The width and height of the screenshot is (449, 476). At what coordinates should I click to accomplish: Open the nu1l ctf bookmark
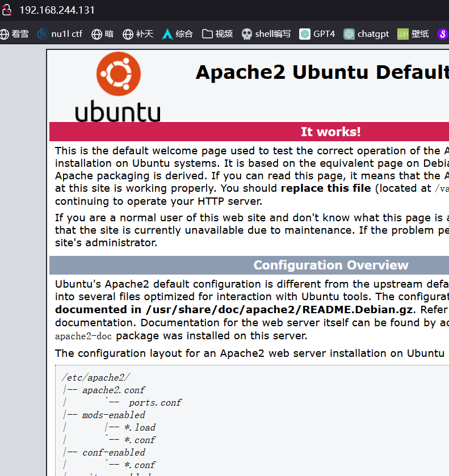pyautogui.click(x=60, y=34)
